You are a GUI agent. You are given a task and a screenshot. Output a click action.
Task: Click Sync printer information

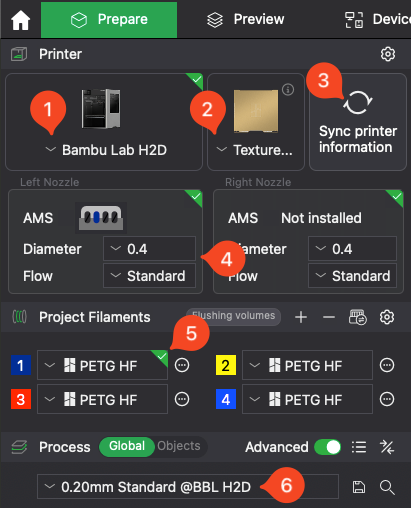(x=358, y=122)
